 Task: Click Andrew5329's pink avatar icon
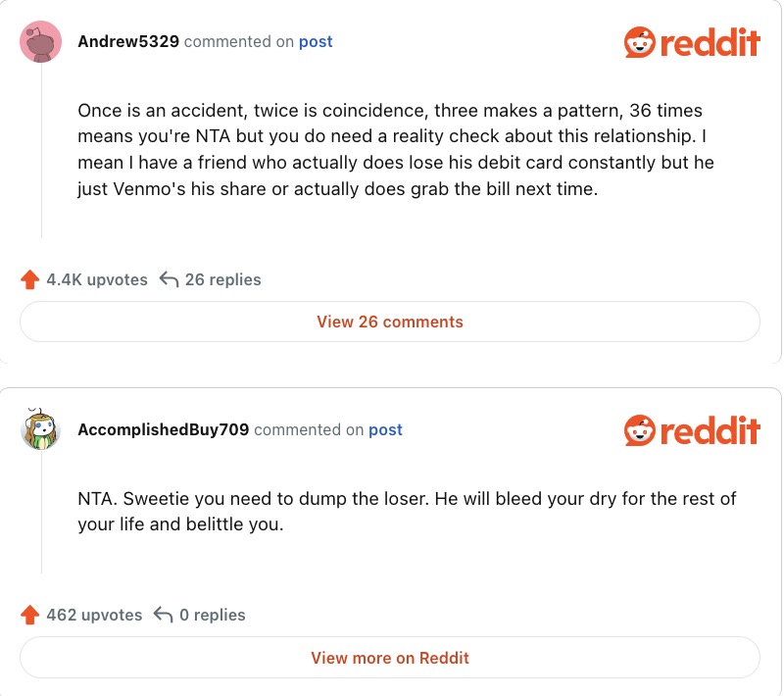click(41, 42)
